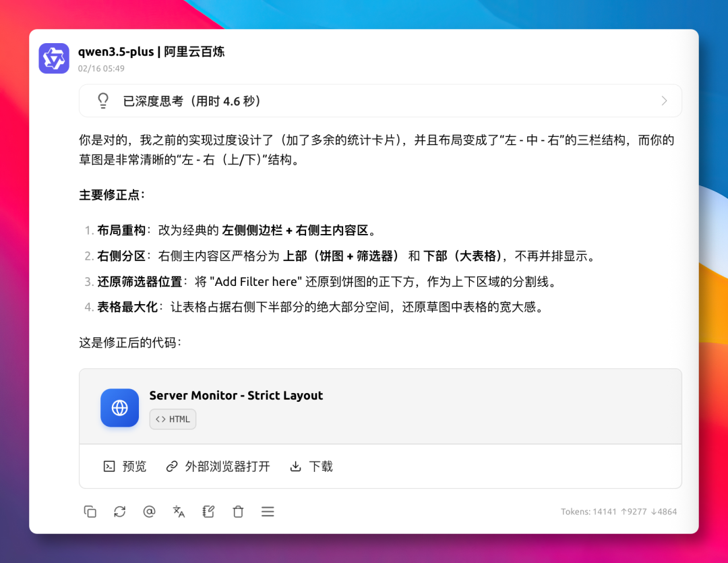
Task: Download the file with 下载 button
Action: (311, 466)
